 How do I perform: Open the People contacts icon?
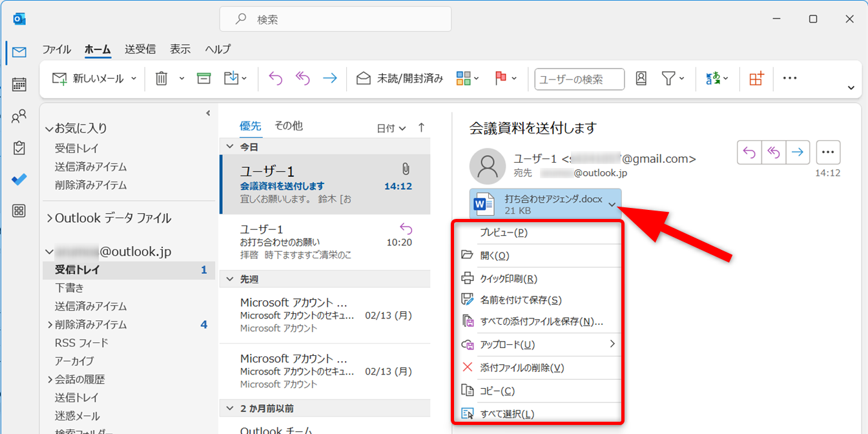point(19,116)
